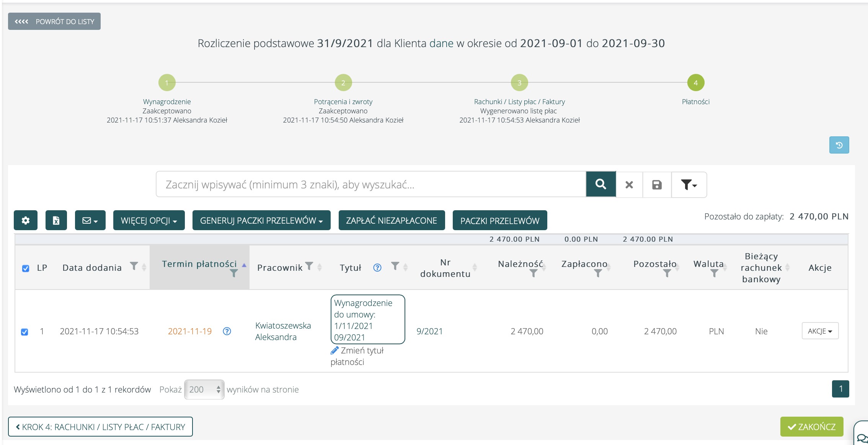Export table with the Excel icon
The image size is (868, 445).
[56, 221]
